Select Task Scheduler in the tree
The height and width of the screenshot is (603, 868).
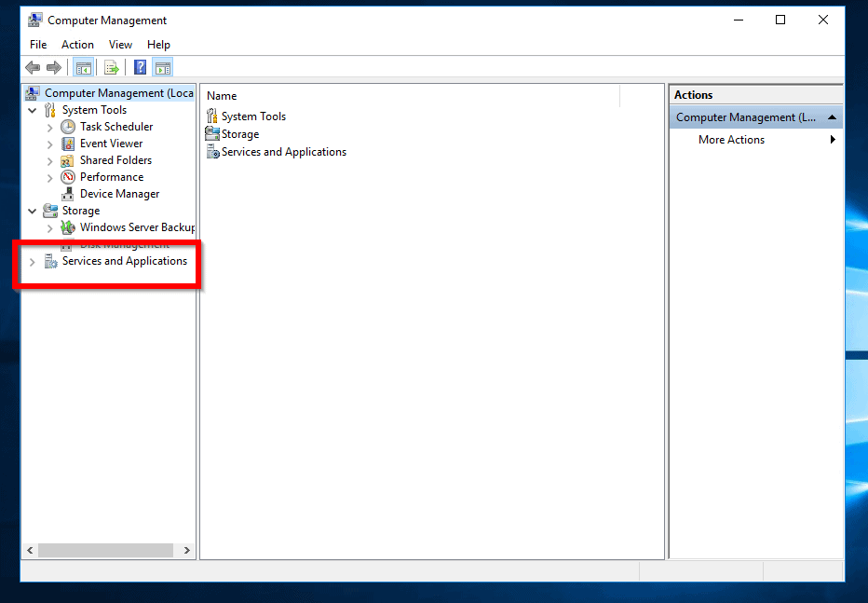[115, 127]
